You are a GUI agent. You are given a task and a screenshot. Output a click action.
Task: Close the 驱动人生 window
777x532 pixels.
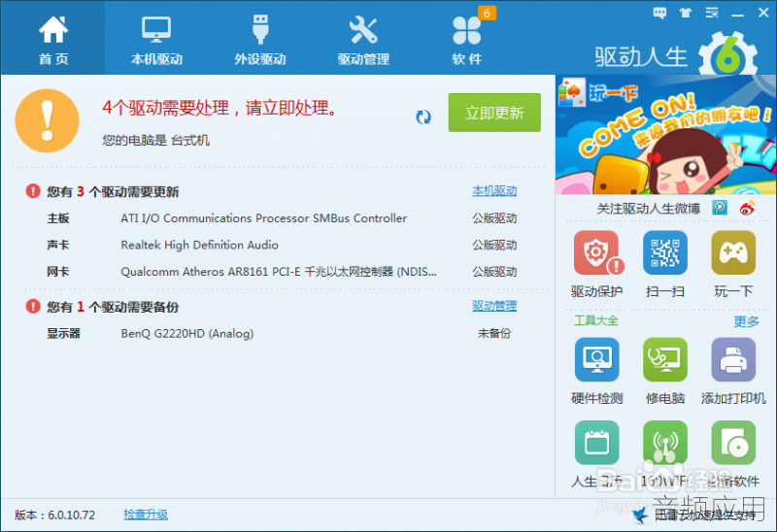pos(763,13)
